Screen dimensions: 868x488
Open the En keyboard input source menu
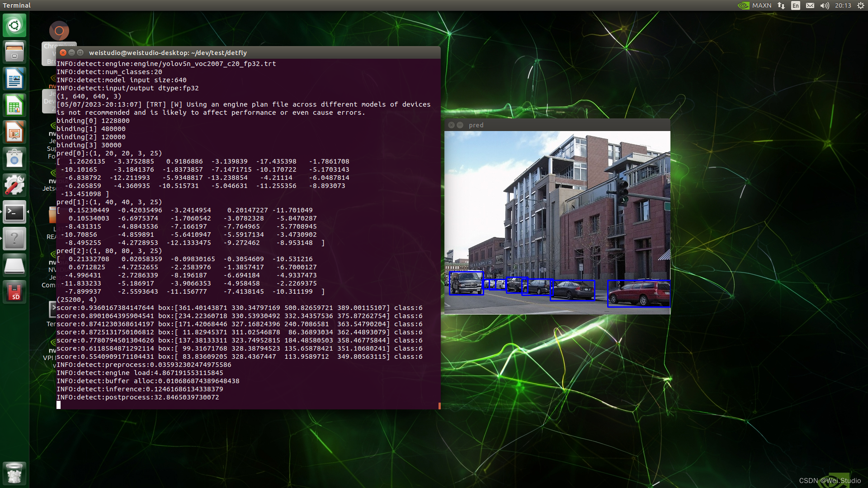[796, 5]
